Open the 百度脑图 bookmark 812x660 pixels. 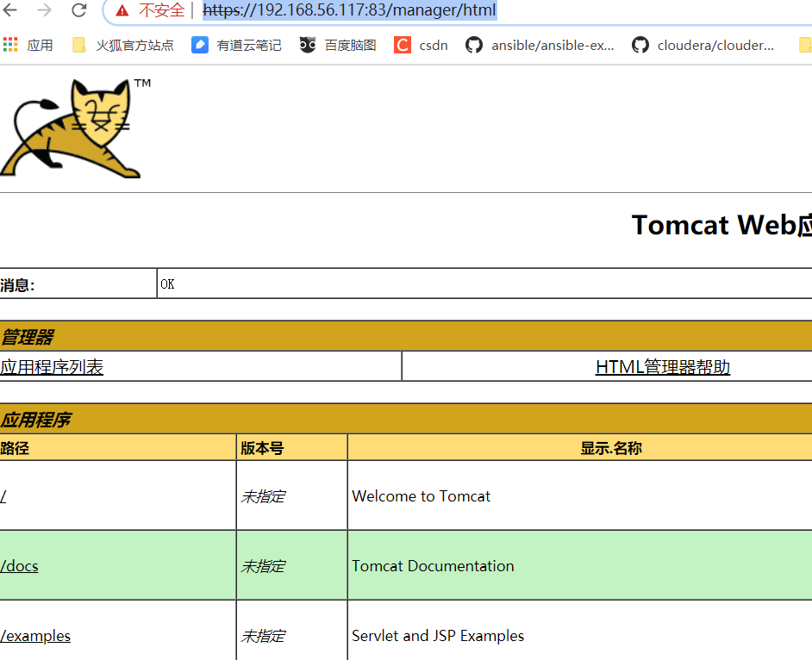point(338,46)
